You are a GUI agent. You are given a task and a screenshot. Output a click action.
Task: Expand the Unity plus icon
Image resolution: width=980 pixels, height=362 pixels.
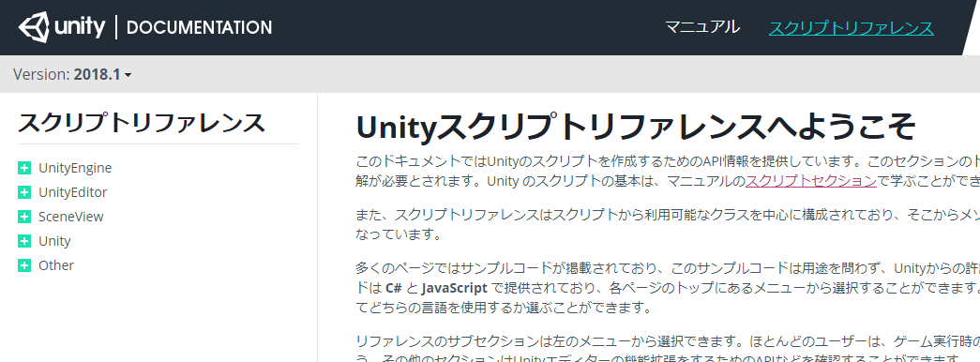(x=24, y=241)
